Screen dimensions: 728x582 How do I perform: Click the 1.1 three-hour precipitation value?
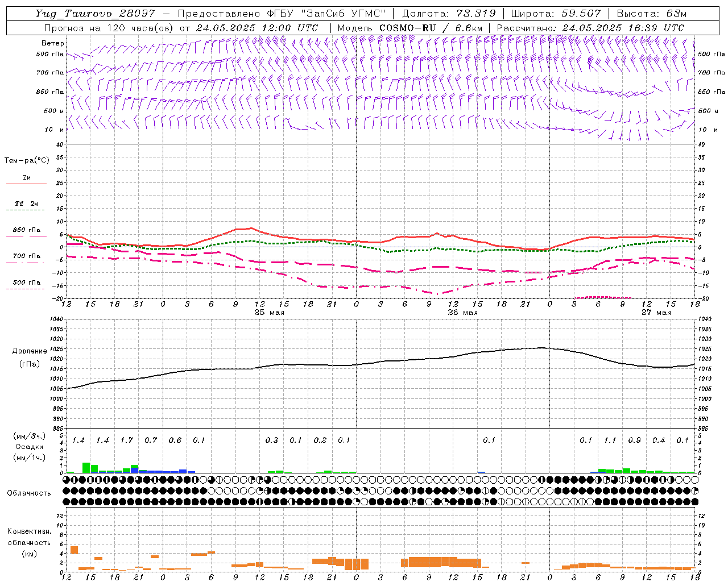point(610,440)
